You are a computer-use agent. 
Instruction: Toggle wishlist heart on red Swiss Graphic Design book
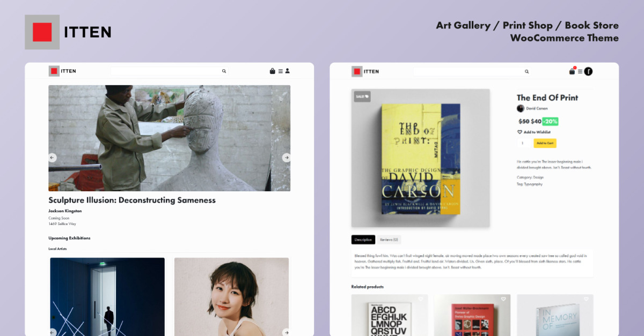(503, 299)
